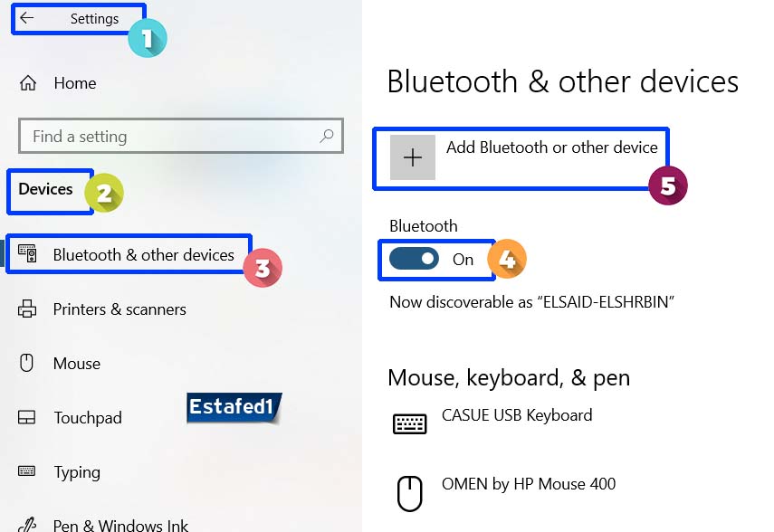Open Pen & Windows Ink settings
The width and height of the screenshot is (774, 532).
point(120,524)
